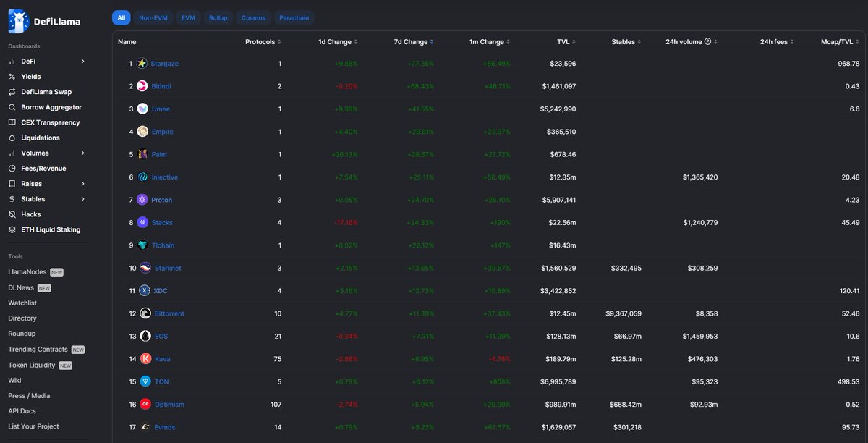
Task: Click Stargaze TVL value $23,596
Action: coord(563,64)
